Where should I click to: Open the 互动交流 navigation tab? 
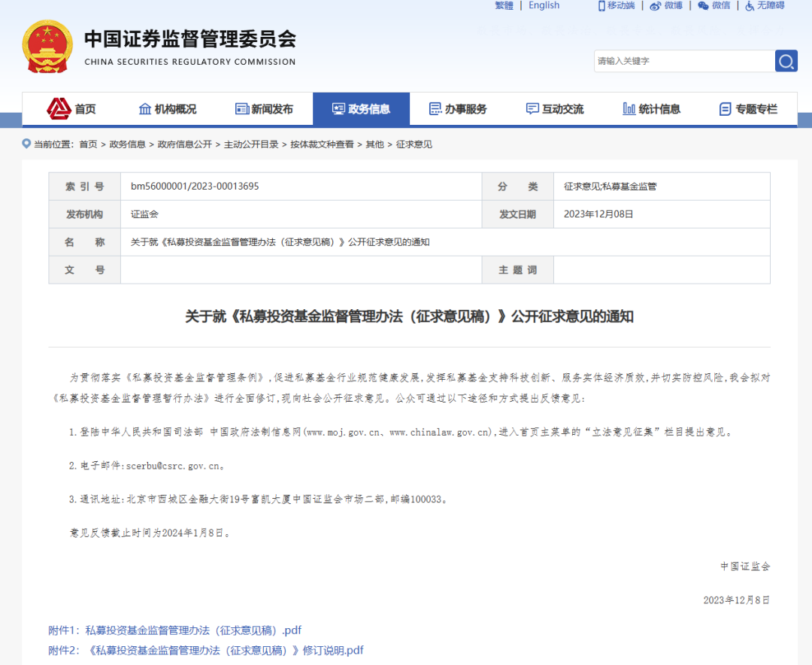click(555, 109)
